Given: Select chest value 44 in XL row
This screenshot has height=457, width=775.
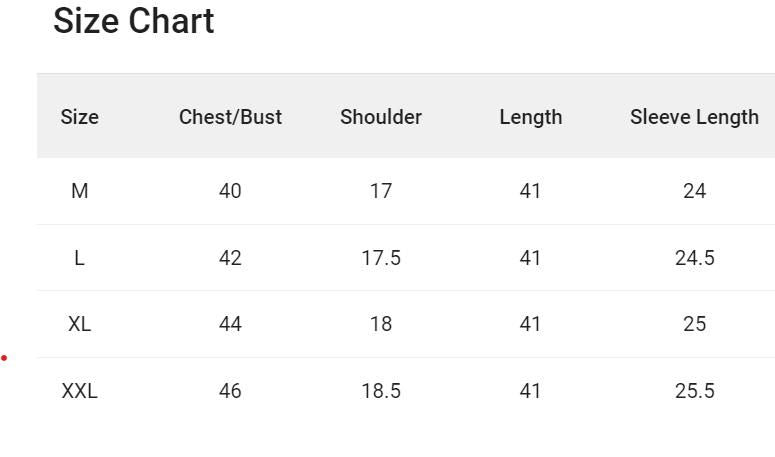Looking at the screenshot, I should [x=230, y=324].
